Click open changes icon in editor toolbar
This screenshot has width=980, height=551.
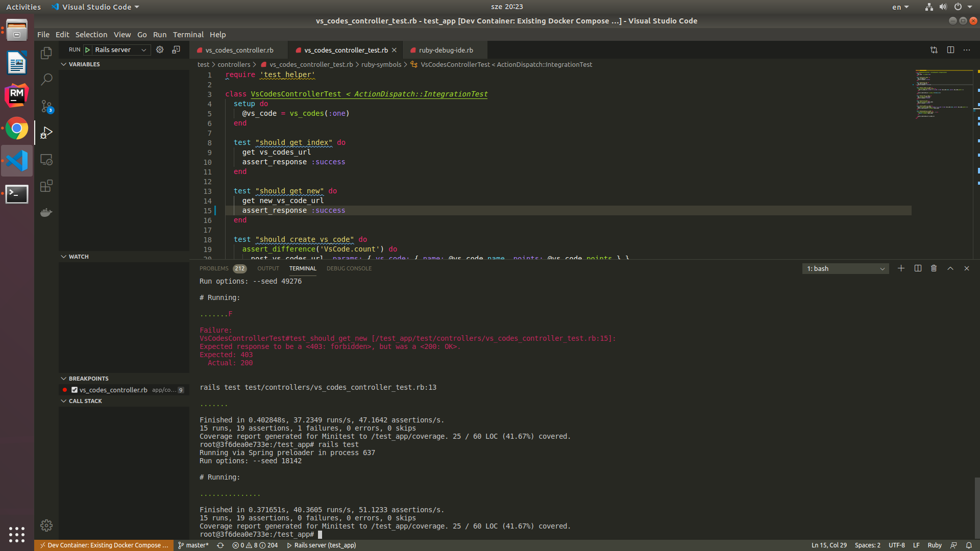[x=934, y=50]
